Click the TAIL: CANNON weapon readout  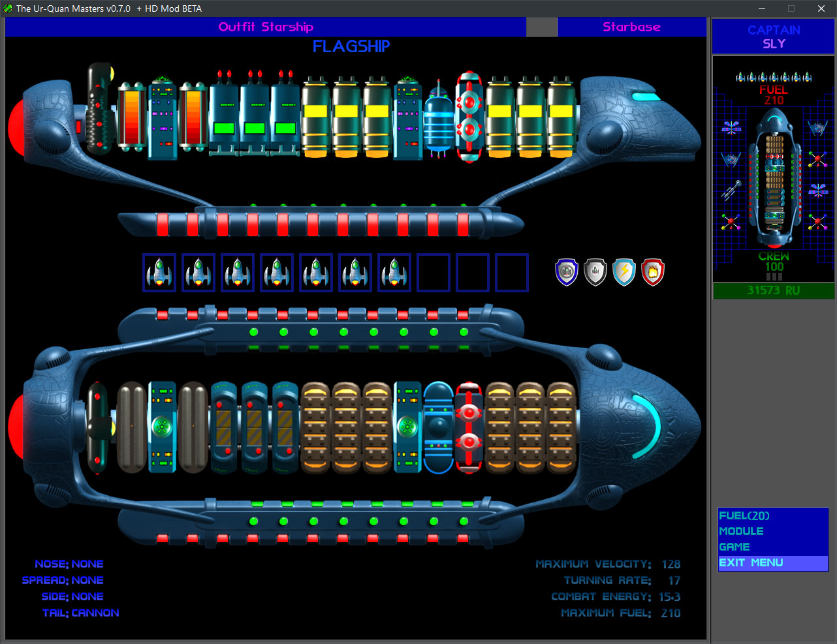click(81, 613)
